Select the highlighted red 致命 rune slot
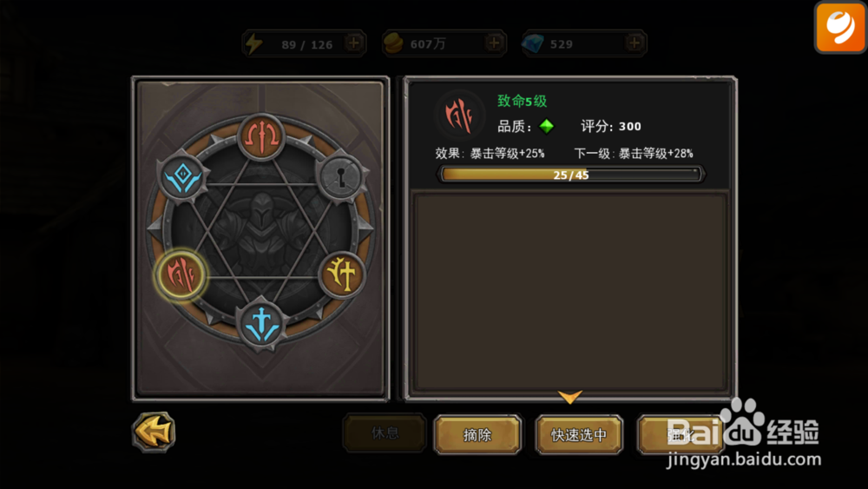The height and width of the screenshot is (489, 868). [181, 274]
